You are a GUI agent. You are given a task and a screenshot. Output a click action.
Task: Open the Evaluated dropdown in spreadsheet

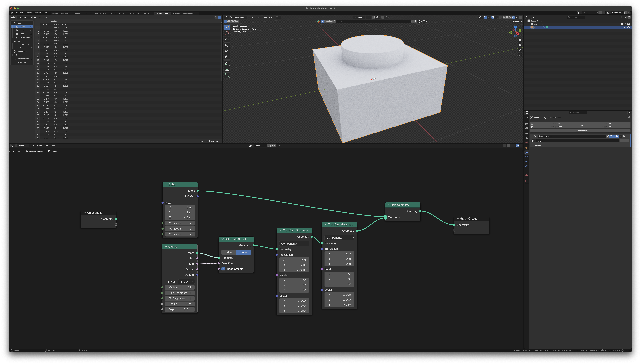click(24, 17)
